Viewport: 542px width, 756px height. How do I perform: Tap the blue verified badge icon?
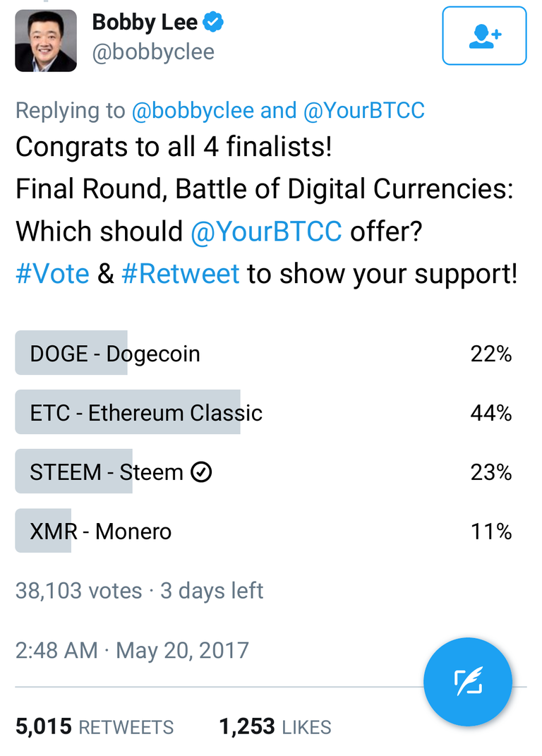click(x=213, y=22)
